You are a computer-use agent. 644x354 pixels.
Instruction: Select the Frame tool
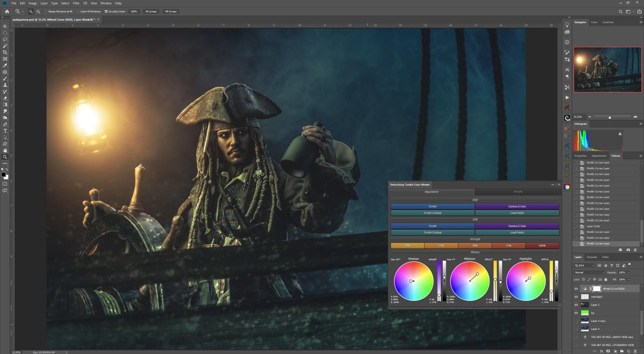pos(5,59)
